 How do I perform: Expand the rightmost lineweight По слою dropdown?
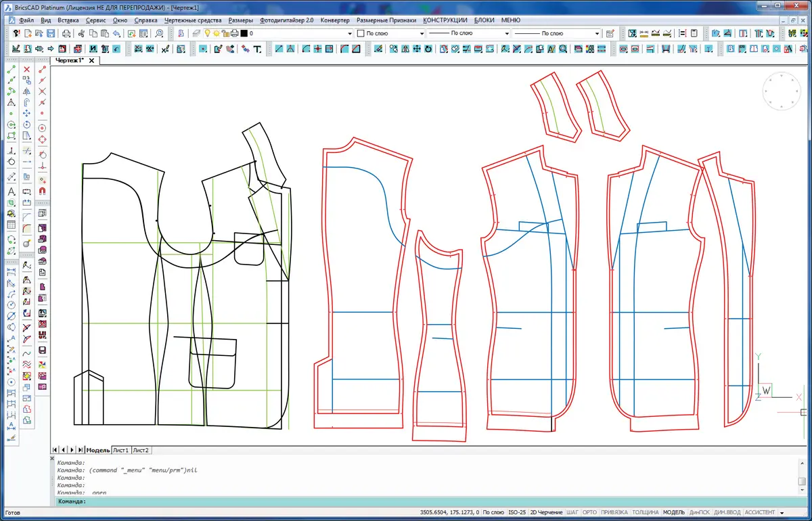[x=597, y=33]
